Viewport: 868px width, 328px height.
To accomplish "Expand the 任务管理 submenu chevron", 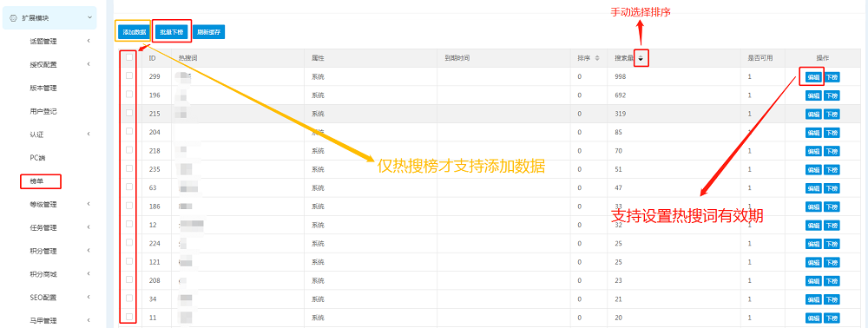I will point(89,227).
